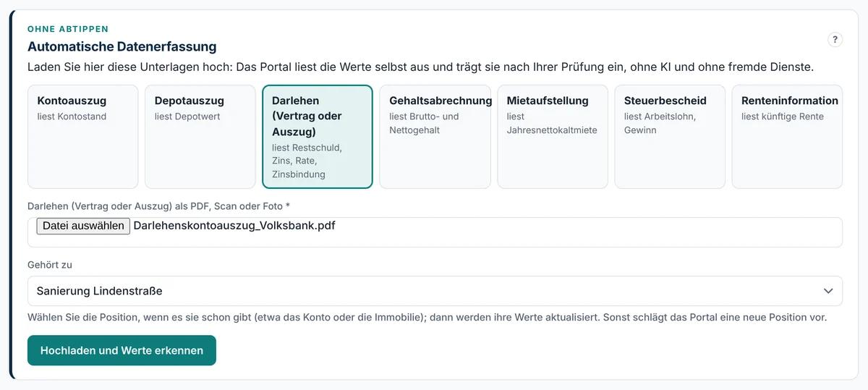Select the Mietaufstellung document type card

click(x=553, y=137)
